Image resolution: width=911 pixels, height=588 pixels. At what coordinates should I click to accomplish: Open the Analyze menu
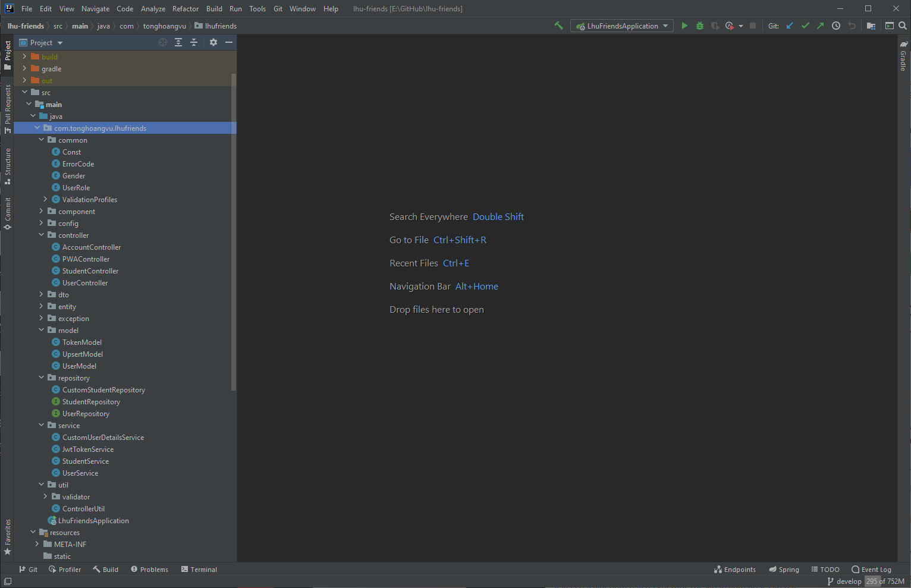click(x=153, y=9)
